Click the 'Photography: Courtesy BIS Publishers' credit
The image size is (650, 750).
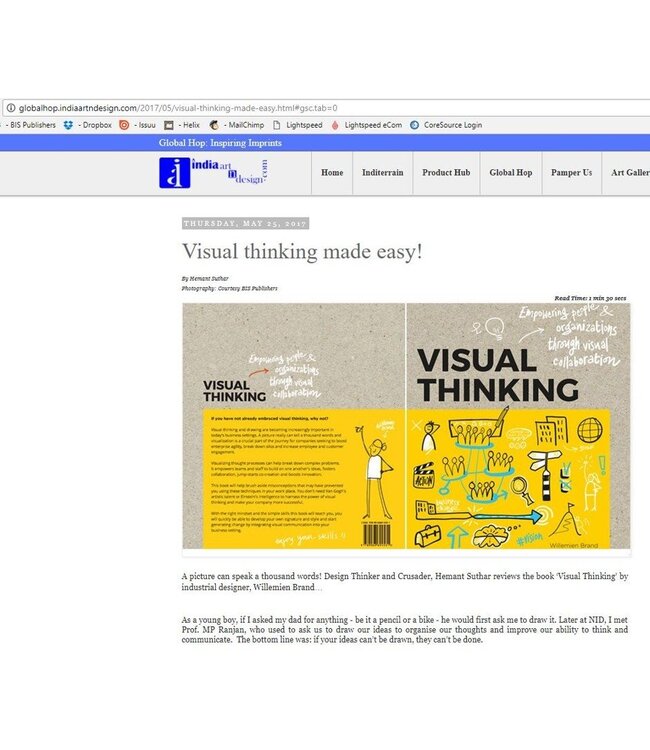[229, 288]
